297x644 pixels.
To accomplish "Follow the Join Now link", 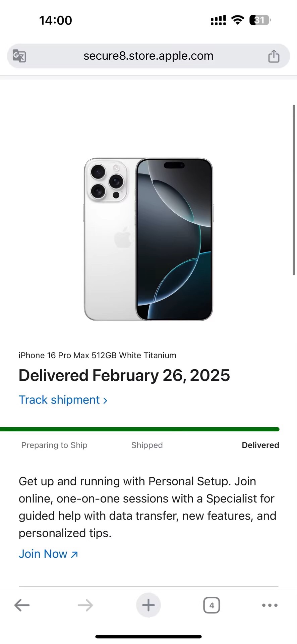I will click(49, 554).
